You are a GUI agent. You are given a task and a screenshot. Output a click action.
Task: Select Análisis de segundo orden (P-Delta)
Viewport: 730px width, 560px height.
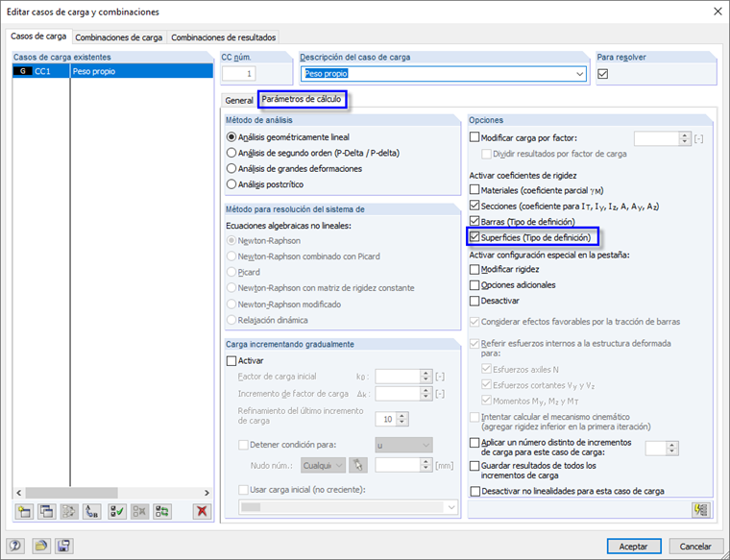tap(313, 153)
